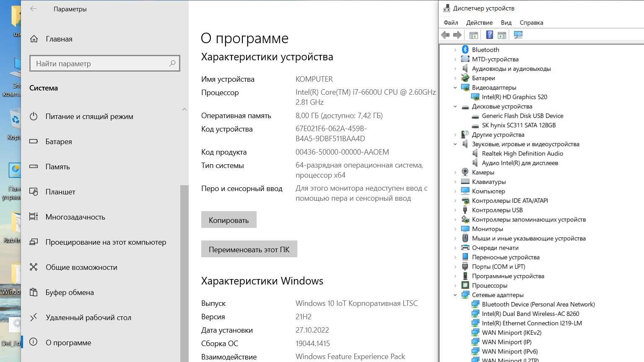The height and width of the screenshot is (362, 644).
Task: Click Back arrow in Device Manager toolbar
Action: coord(445,35)
